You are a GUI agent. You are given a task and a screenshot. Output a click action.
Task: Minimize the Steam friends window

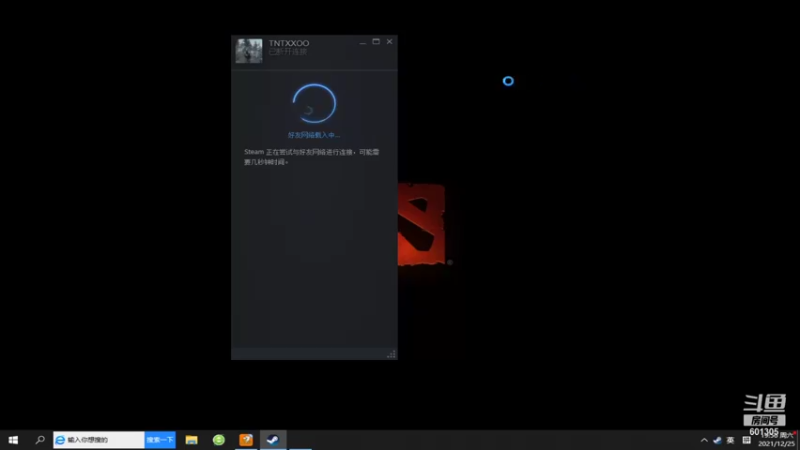(363, 42)
